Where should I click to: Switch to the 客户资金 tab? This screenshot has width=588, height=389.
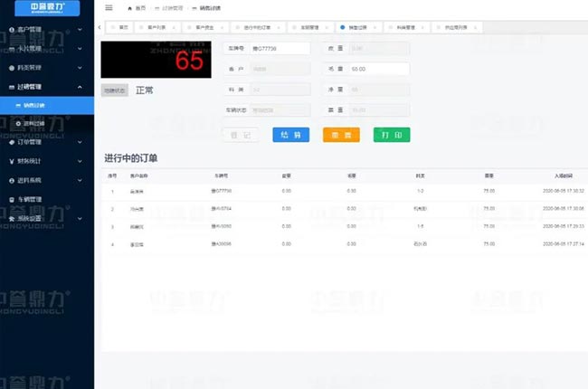(x=204, y=27)
